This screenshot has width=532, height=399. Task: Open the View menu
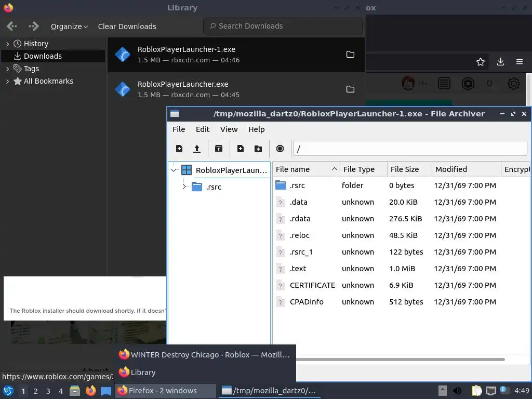tap(229, 129)
